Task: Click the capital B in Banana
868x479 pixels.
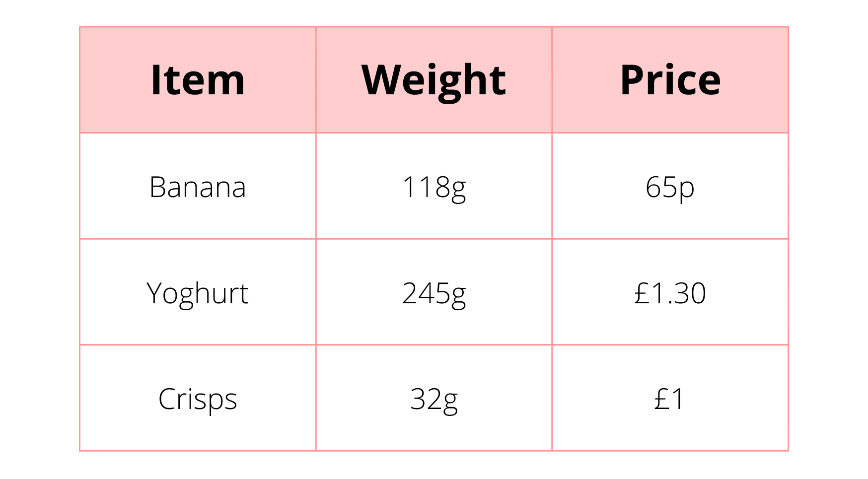Action: [x=157, y=187]
